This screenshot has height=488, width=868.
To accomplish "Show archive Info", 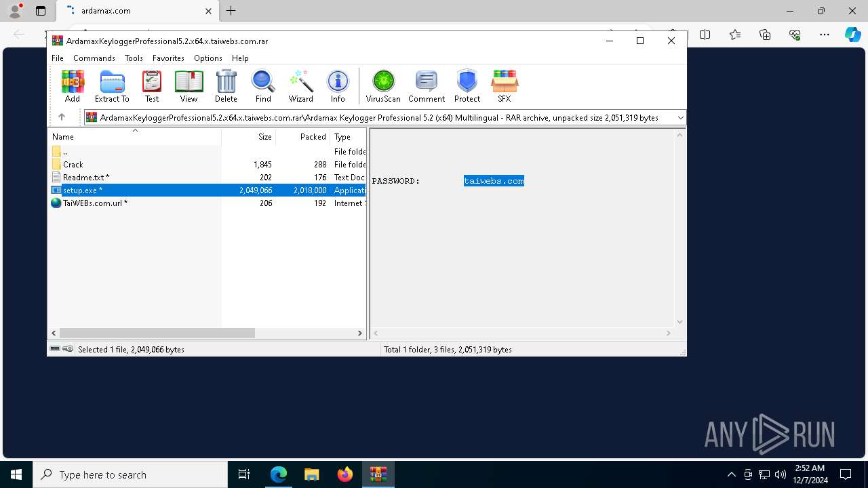I will click(338, 86).
